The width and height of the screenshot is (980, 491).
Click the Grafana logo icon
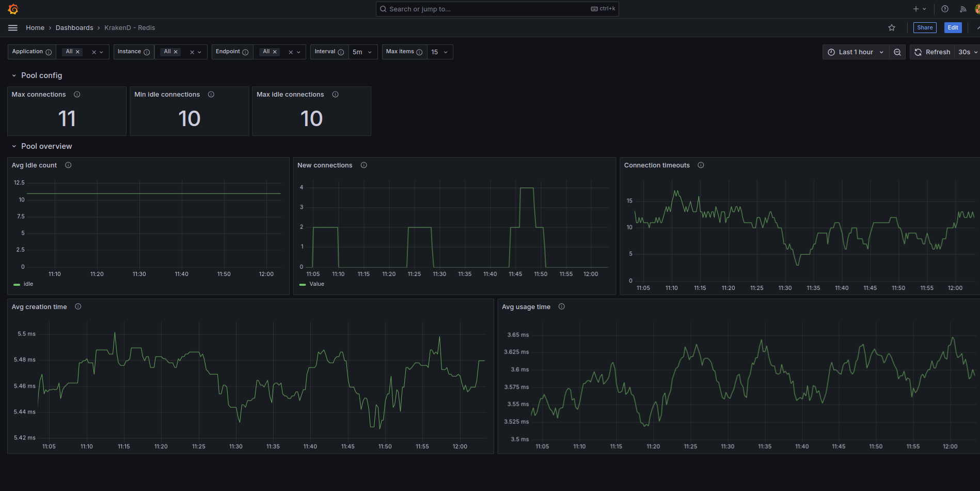tap(13, 9)
